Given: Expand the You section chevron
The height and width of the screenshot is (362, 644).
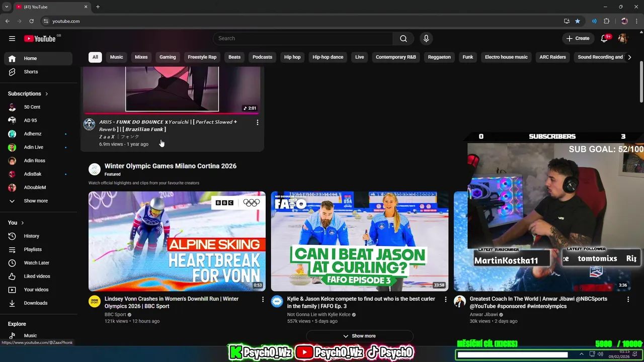Looking at the screenshot, I should pos(23,223).
